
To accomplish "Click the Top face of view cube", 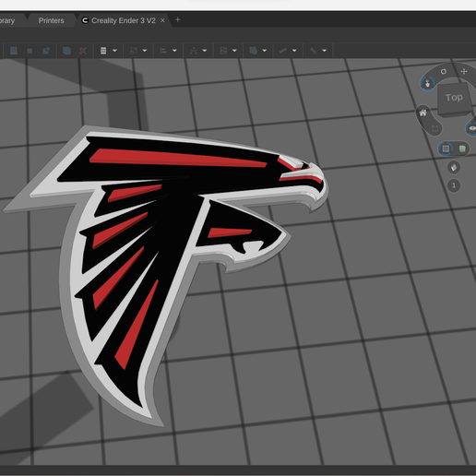I will click(454, 98).
